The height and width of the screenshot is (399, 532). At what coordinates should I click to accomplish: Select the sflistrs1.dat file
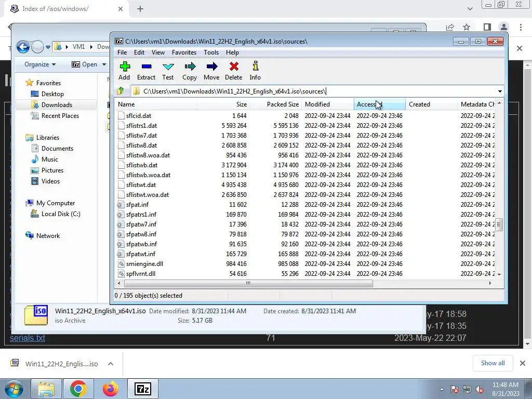(x=141, y=126)
